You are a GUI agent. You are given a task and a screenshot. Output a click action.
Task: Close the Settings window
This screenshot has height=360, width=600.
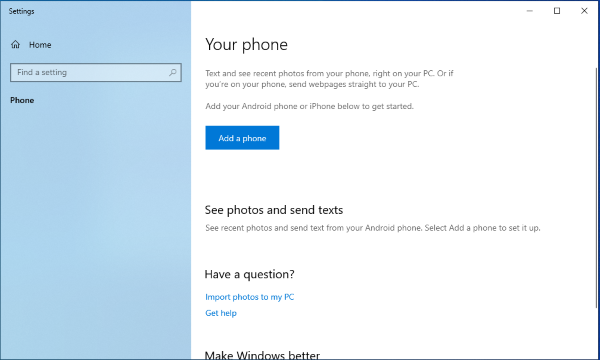[584, 11]
